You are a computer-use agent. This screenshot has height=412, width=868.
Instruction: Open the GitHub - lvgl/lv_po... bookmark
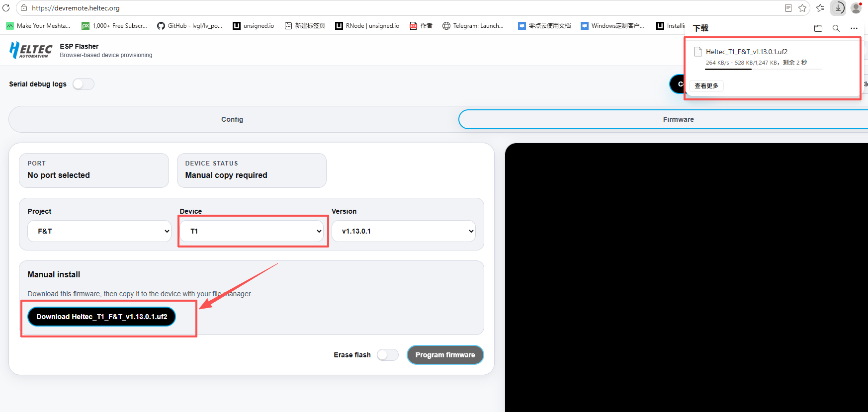tap(189, 26)
